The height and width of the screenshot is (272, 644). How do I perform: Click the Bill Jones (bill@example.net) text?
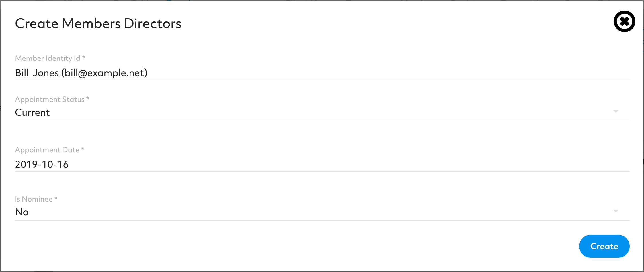click(x=81, y=73)
